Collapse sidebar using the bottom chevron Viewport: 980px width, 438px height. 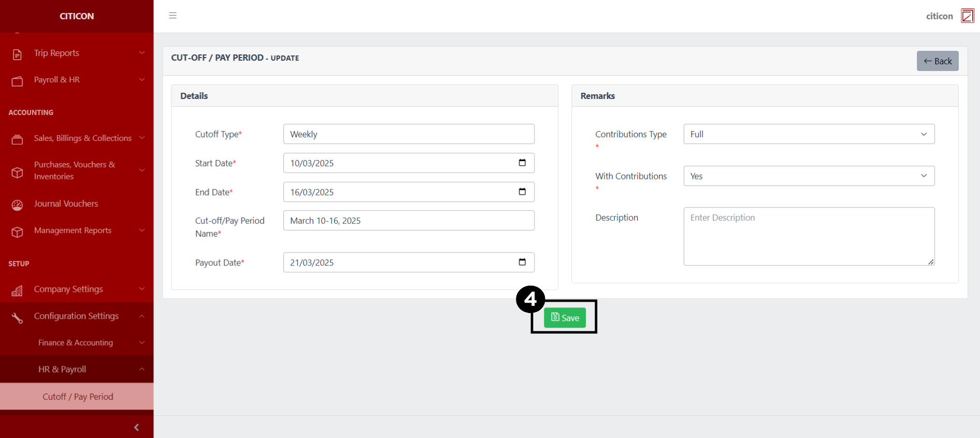[136, 427]
